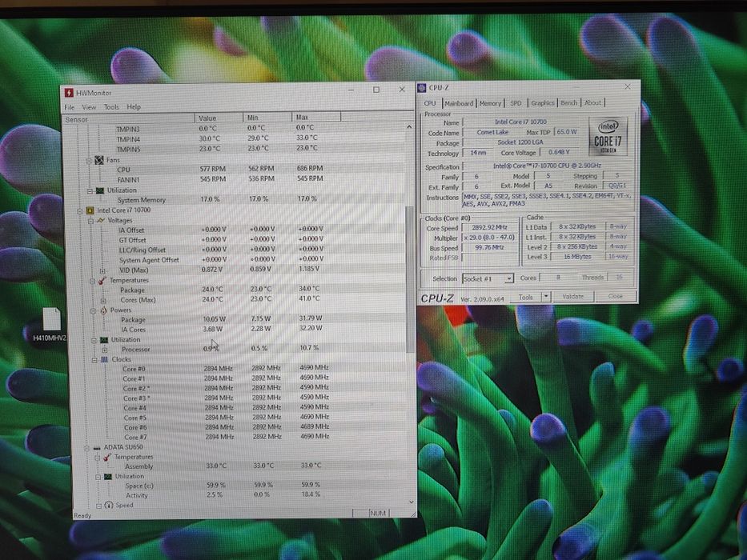Click the Validate button in CPU-Z

tap(573, 296)
